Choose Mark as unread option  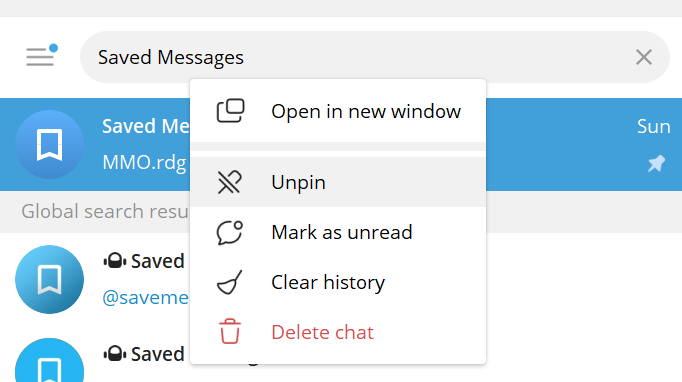point(338,232)
